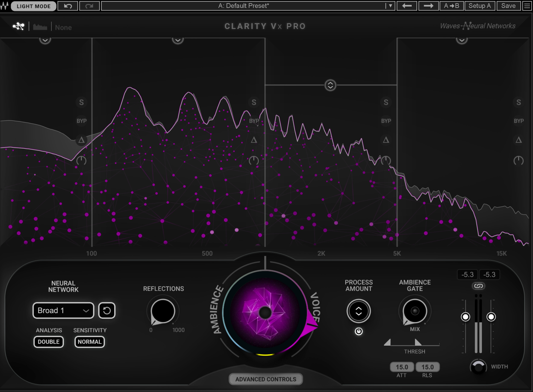Screen dimensions: 533x392
Task: Click the Setup A button
Action: pyautogui.click(x=480, y=6)
